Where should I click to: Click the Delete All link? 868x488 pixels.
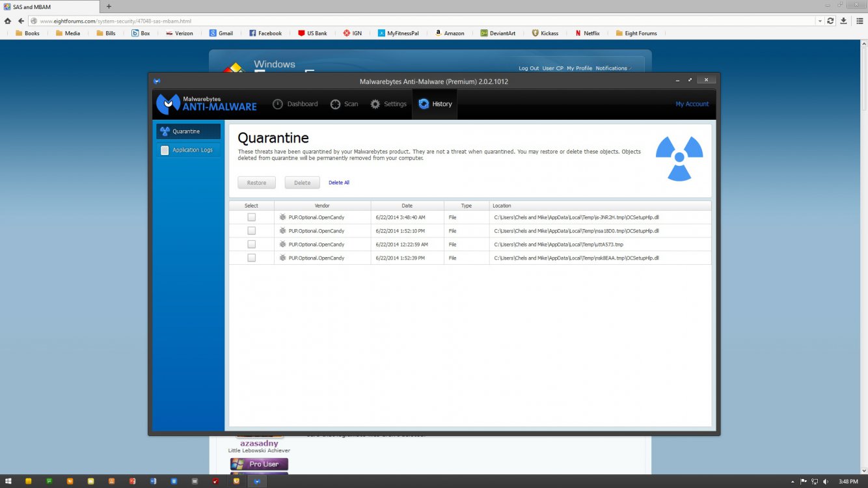[339, 183]
